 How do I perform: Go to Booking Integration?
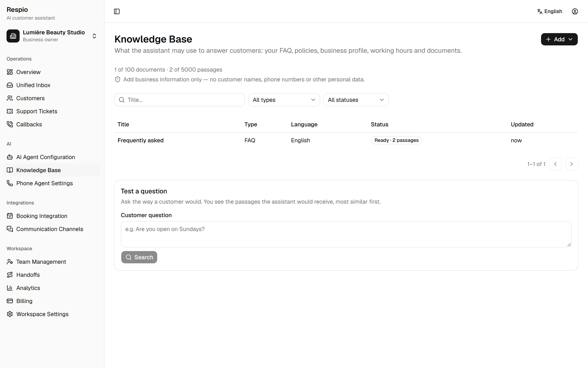coord(52,216)
